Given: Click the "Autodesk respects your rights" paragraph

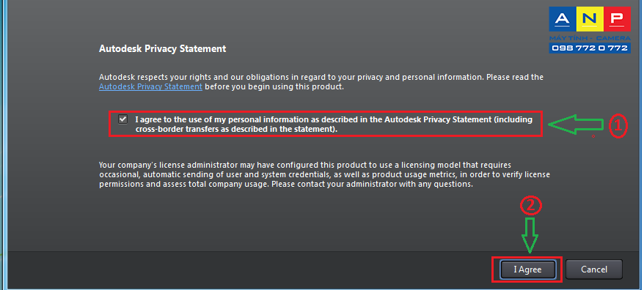Looking at the screenshot, I should [321, 82].
